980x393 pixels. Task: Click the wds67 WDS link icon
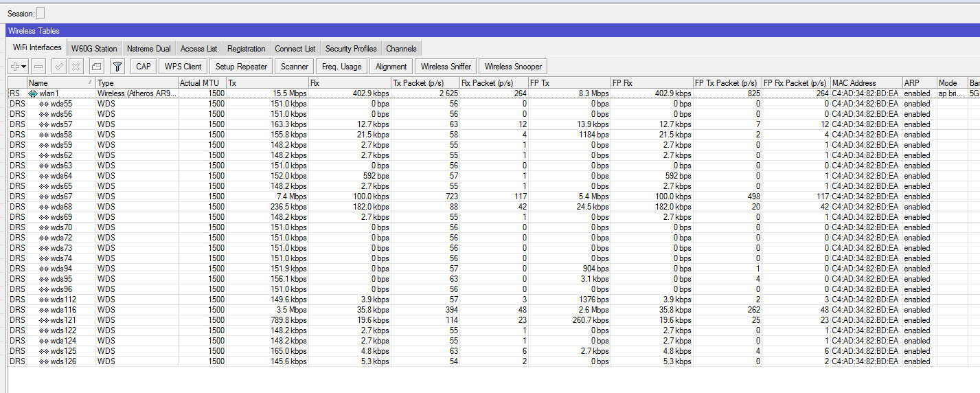44,196
